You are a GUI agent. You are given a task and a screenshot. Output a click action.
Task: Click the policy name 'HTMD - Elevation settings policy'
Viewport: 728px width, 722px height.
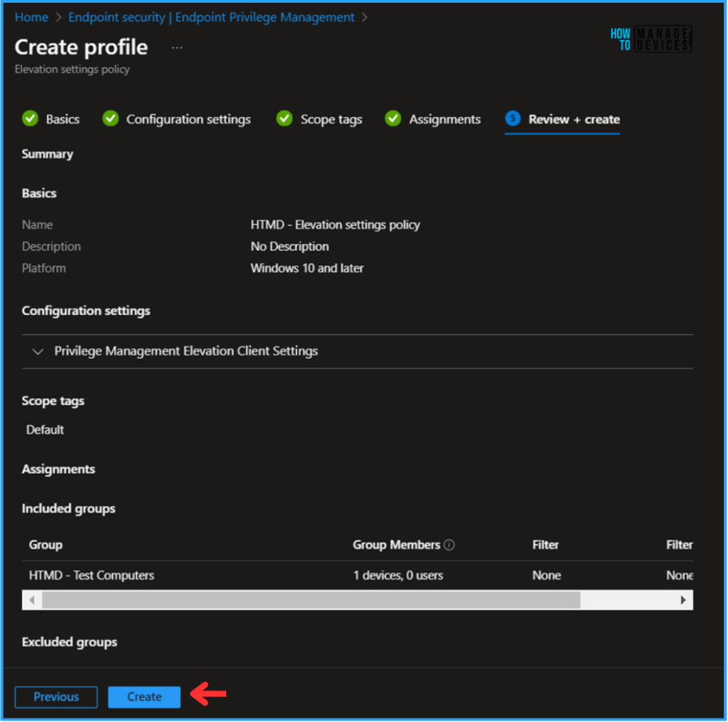click(336, 225)
